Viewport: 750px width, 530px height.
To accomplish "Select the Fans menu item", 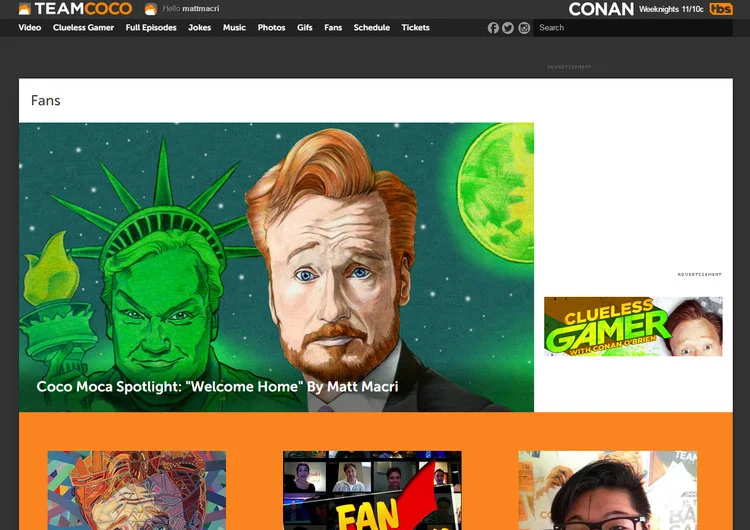I will pyautogui.click(x=333, y=28).
